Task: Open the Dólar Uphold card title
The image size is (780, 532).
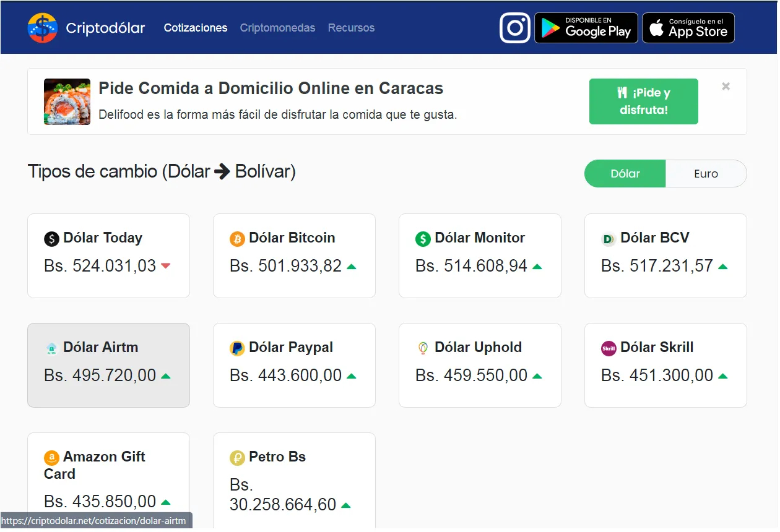Action: pyautogui.click(x=479, y=348)
